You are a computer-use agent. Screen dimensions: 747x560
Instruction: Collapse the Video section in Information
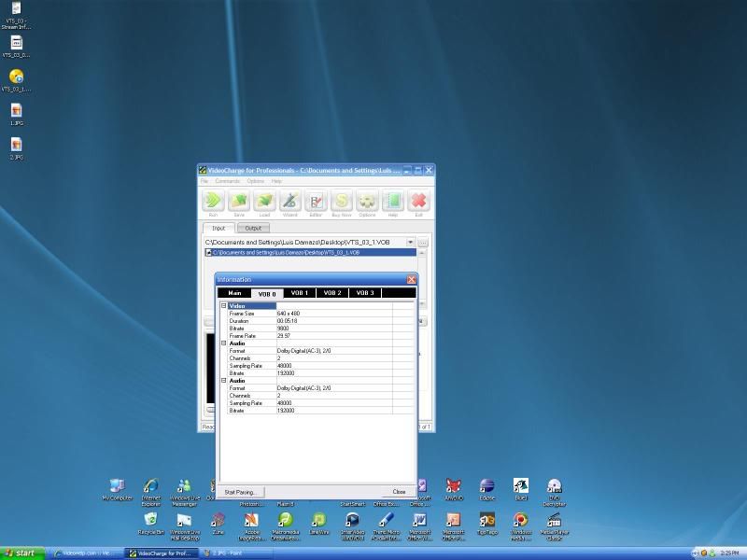(223, 306)
